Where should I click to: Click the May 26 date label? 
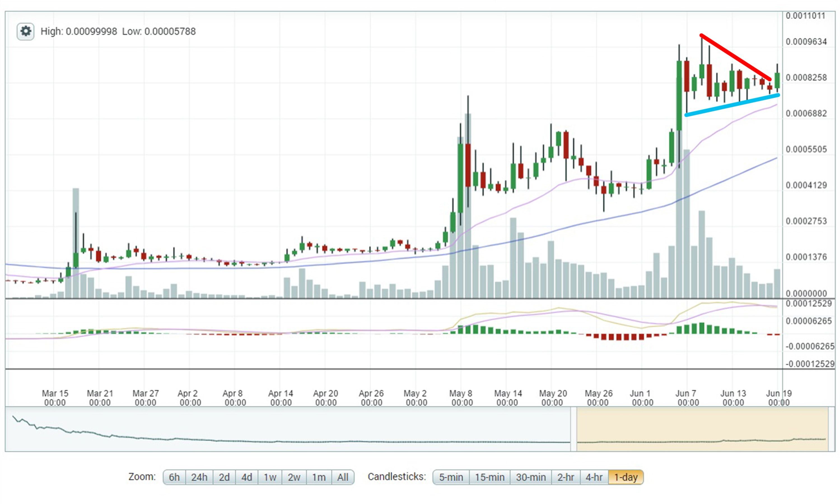click(598, 398)
